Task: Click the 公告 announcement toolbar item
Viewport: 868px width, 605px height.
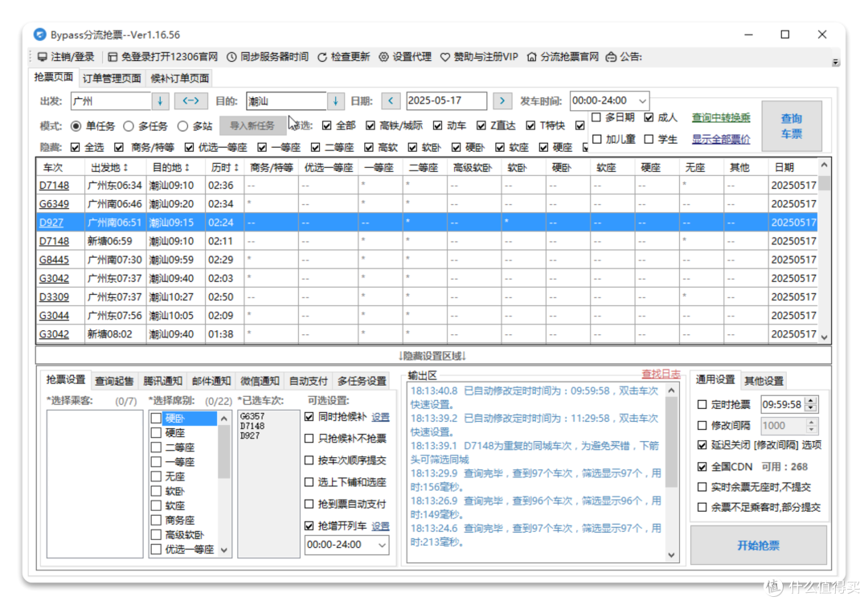Action: (x=624, y=57)
